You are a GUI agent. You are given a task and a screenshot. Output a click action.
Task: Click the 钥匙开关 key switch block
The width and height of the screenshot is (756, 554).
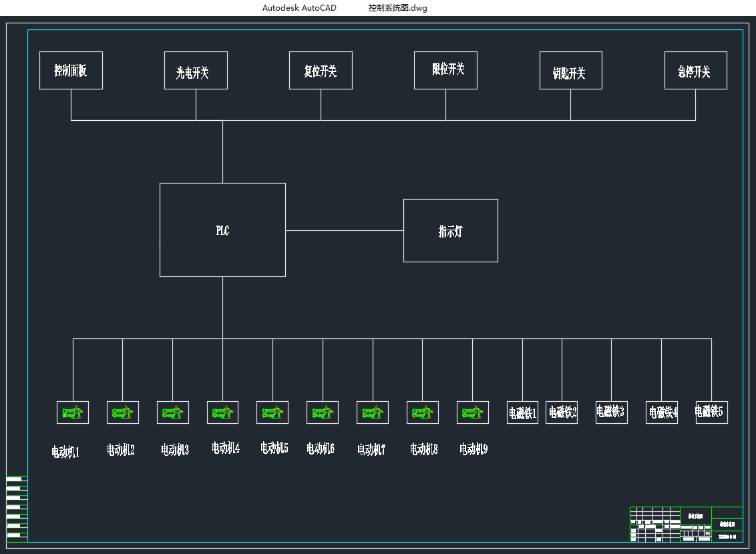[x=571, y=70]
